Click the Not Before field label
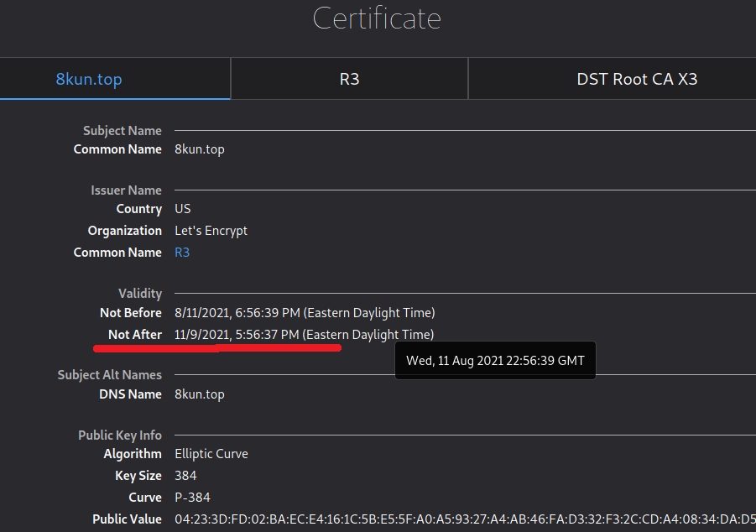756x532 pixels. click(x=131, y=313)
